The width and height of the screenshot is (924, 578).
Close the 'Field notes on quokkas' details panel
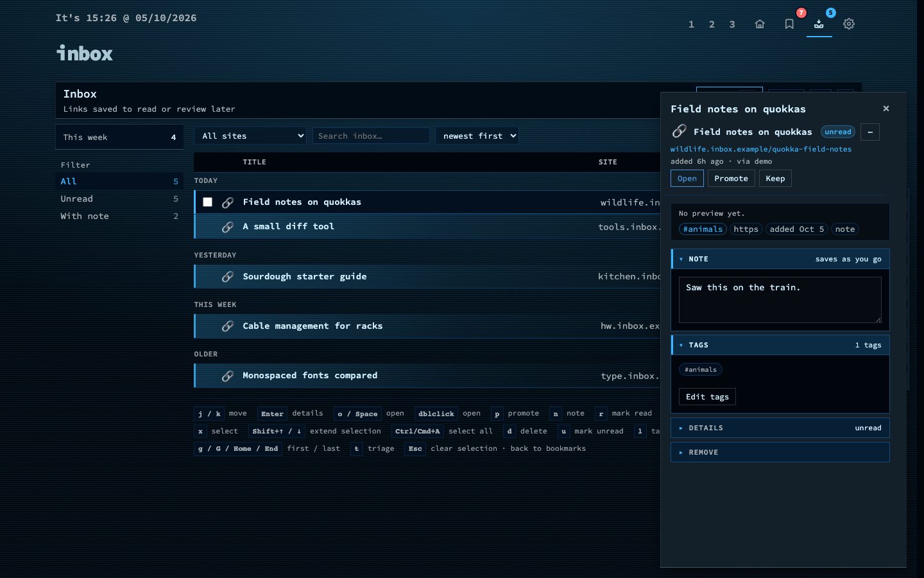pos(886,109)
